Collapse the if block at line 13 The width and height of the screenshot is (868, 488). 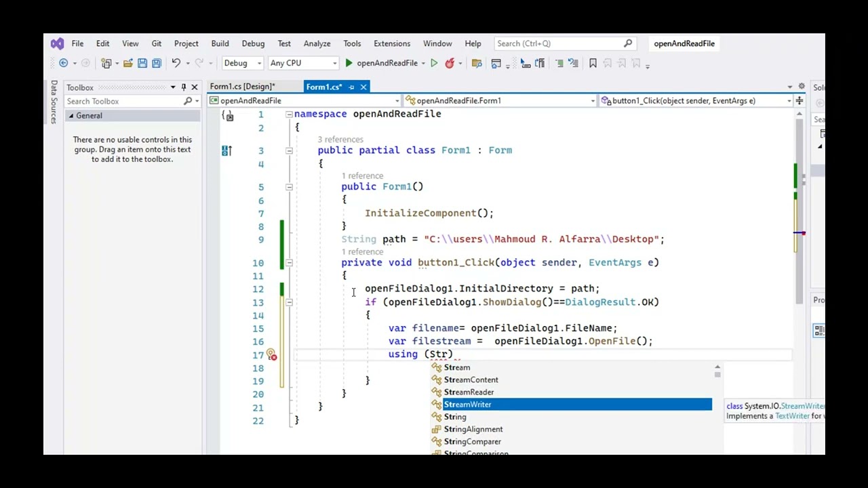pos(289,302)
